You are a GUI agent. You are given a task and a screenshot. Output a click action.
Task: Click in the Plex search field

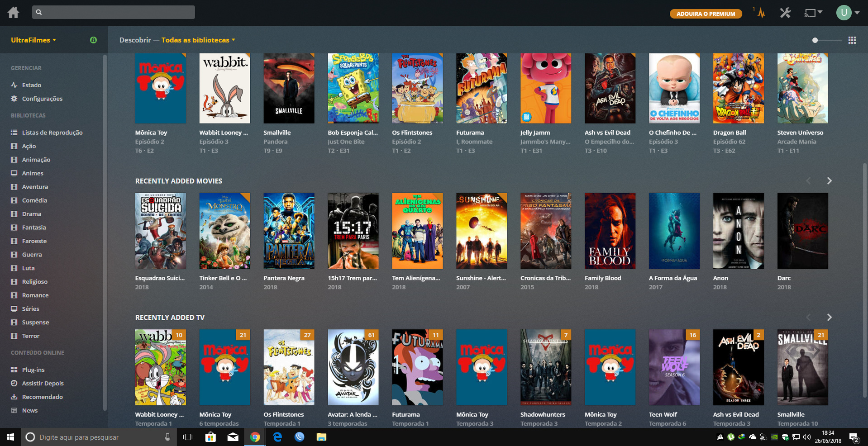114,12
